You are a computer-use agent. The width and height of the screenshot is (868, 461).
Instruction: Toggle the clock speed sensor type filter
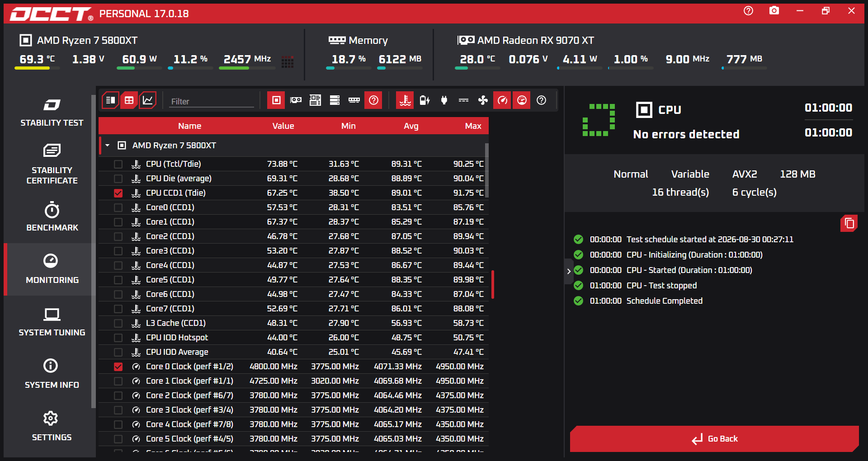502,100
